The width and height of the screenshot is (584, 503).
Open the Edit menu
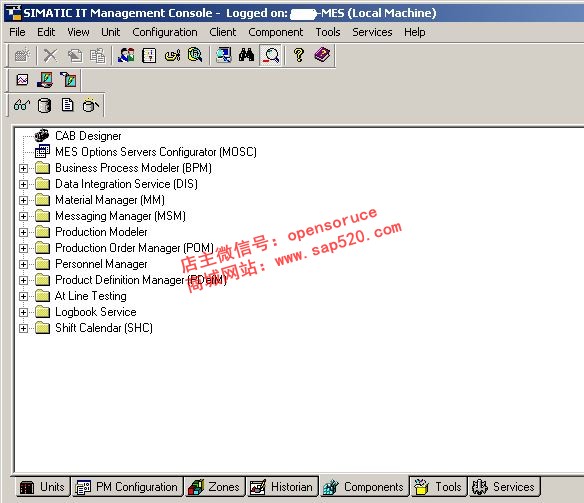tap(46, 32)
